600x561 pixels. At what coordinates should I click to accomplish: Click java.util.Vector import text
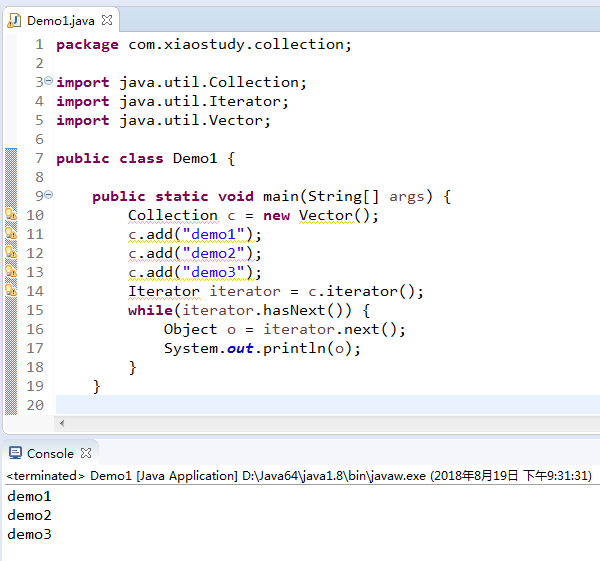click(191, 120)
